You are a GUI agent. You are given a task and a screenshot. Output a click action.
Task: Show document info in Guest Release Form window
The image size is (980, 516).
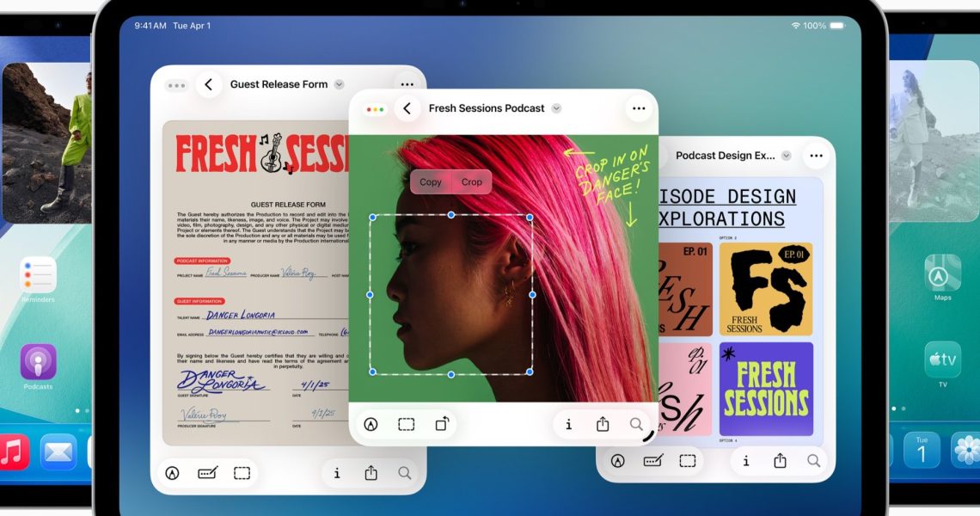(x=337, y=474)
